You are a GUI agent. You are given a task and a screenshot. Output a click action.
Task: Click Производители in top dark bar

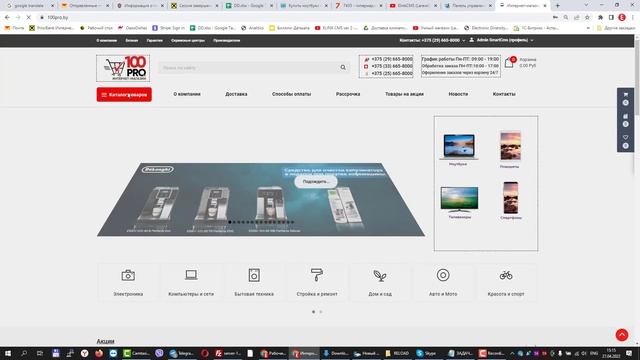click(227, 40)
